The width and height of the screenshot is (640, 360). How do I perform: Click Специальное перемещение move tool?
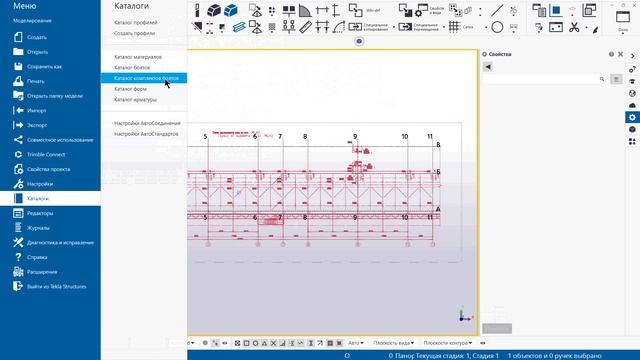(419, 27)
